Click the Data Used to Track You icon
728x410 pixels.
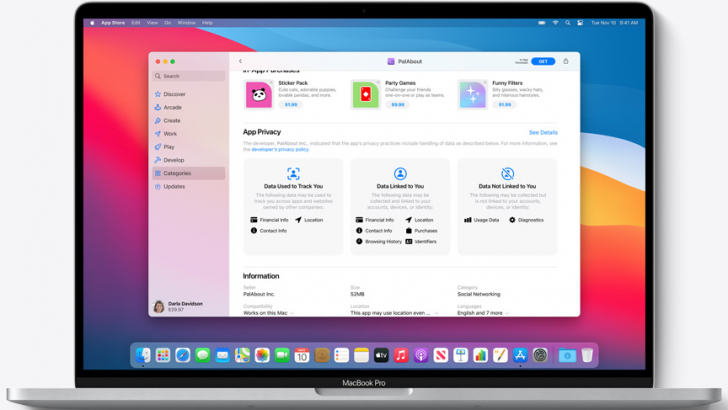(x=293, y=174)
